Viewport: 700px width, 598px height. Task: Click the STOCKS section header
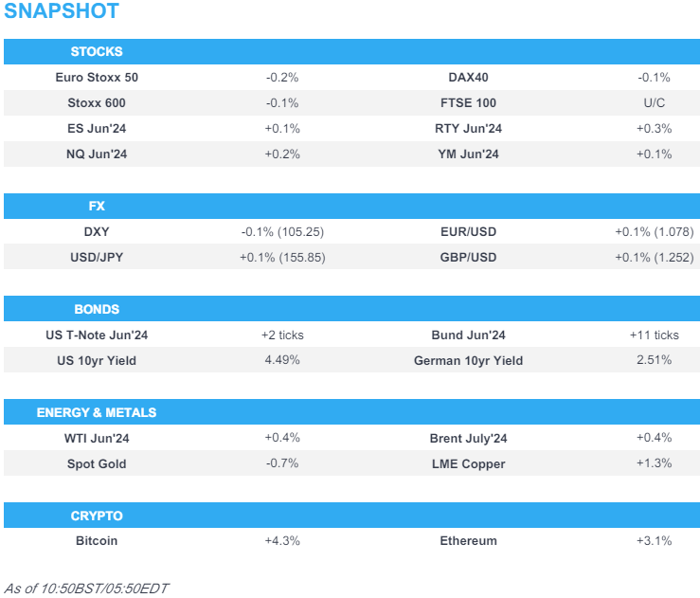(97, 51)
